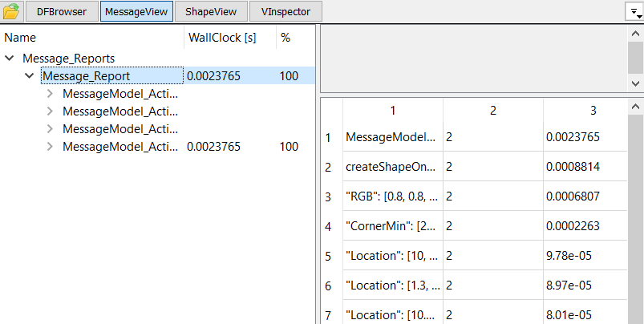Select the MessageView tab
Viewport: 644px width, 324px height.
pyautogui.click(x=136, y=11)
